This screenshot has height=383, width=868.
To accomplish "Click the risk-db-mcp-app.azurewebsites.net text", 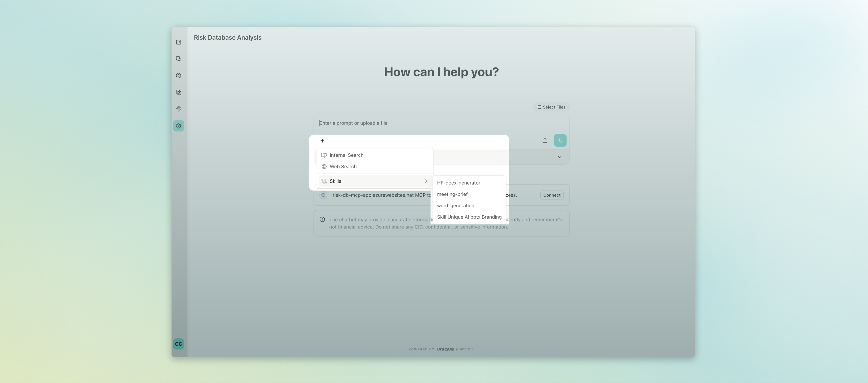I will [373, 195].
